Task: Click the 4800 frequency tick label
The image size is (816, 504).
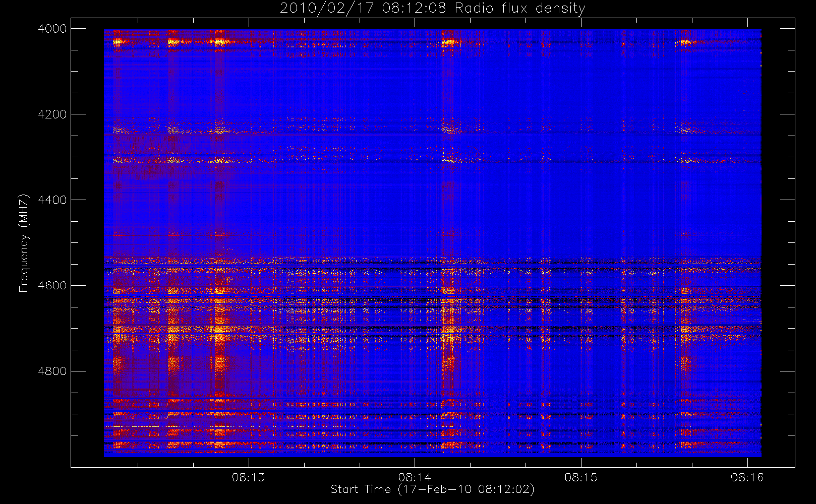Action: (52, 371)
